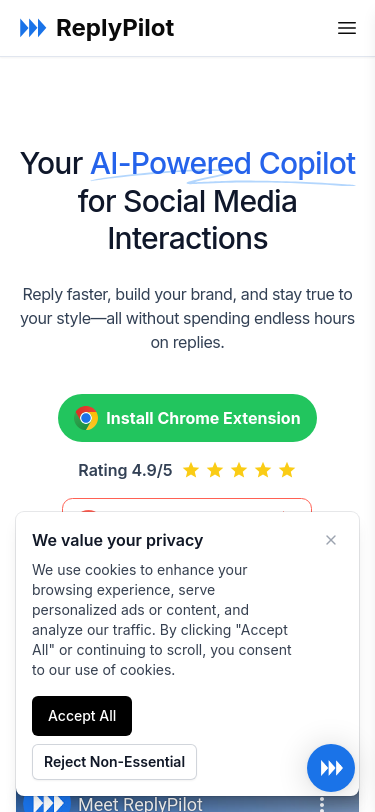Click the AI-Powered Copilot highlighted heading
The height and width of the screenshot is (812, 375).
tap(223, 164)
